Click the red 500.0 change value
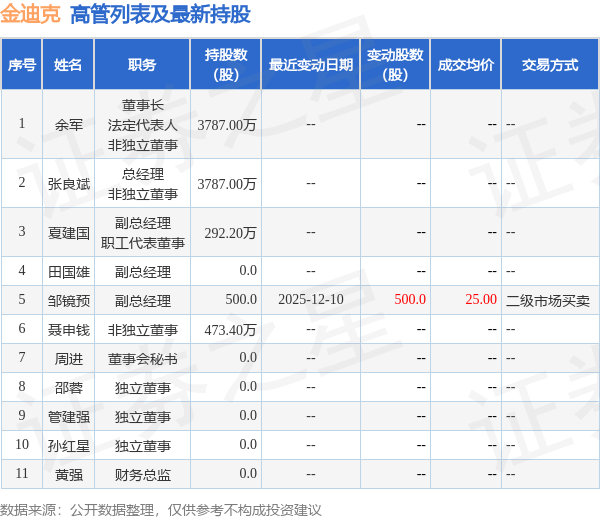Viewport: 600px width, 519px height. (410, 299)
